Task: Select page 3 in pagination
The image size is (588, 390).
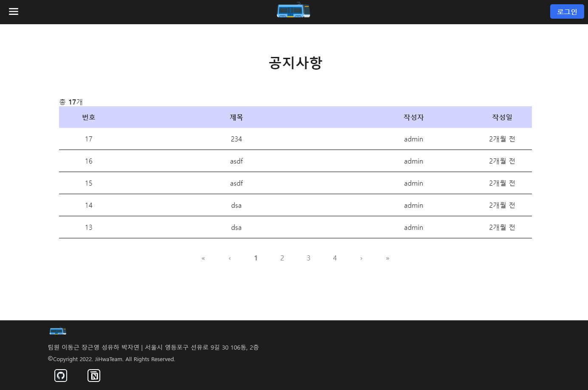Action: (308, 258)
